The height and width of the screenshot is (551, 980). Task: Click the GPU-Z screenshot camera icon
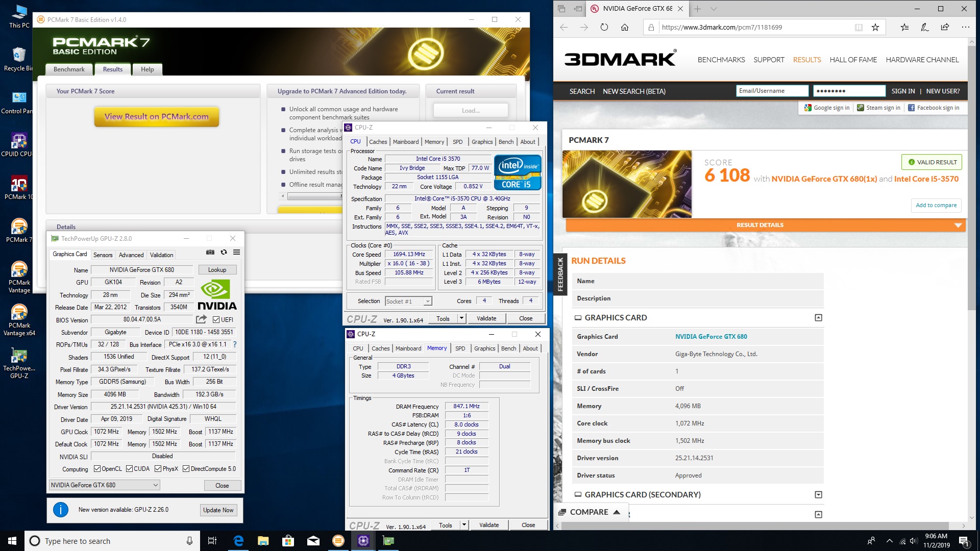click(x=210, y=252)
